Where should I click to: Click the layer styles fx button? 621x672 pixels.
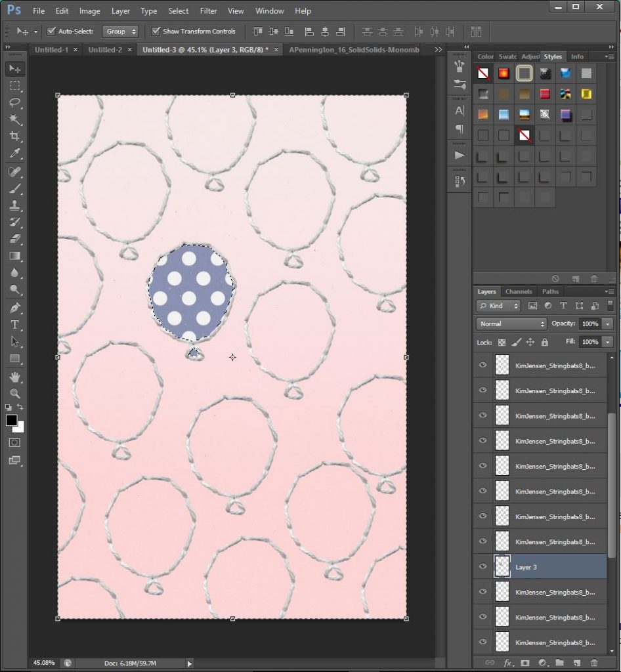click(508, 663)
